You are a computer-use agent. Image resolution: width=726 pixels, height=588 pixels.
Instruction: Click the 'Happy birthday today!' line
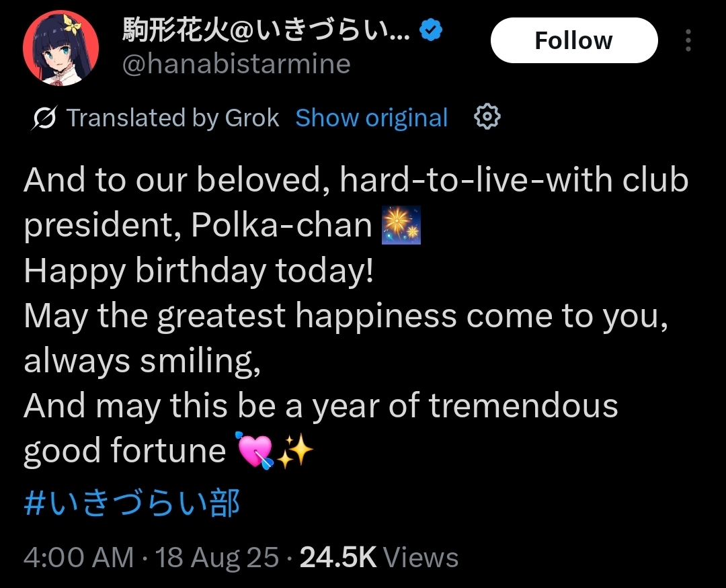pos(198,271)
